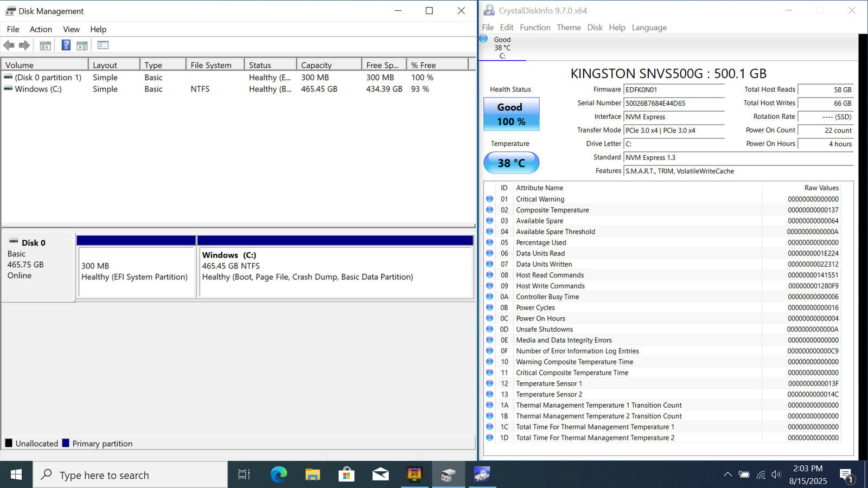
Task: Click the Good 100 % health status button
Action: (x=511, y=114)
